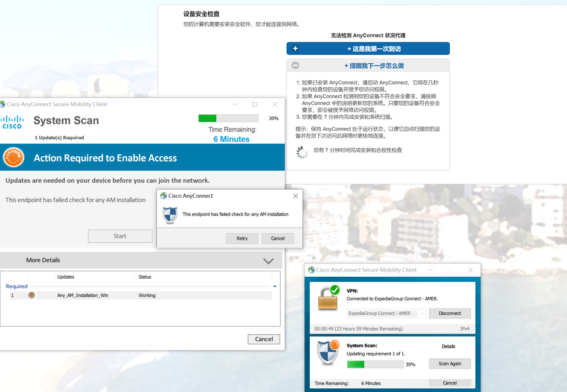Click the orange Action Required status icon
This screenshot has width=567, height=392.
point(13,157)
